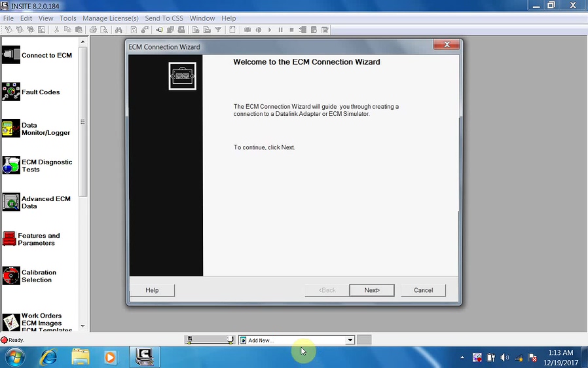This screenshot has height=368, width=588.
Task: Click sidebar scroll down arrow
Action: [x=83, y=326]
